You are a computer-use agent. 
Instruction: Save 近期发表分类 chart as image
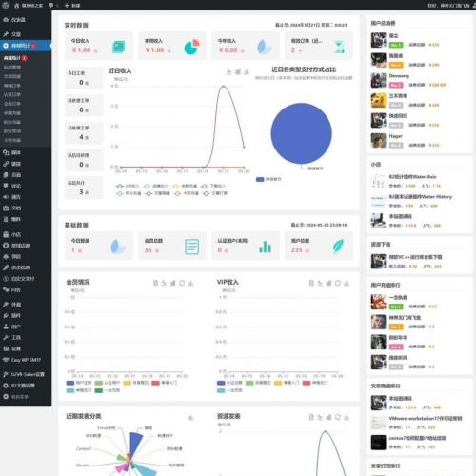[x=190, y=417]
